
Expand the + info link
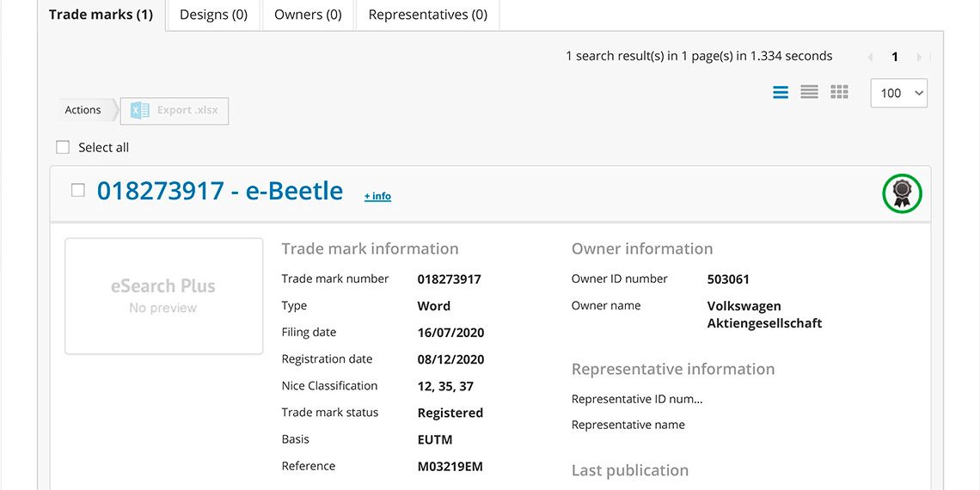click(x=377, y=196)
